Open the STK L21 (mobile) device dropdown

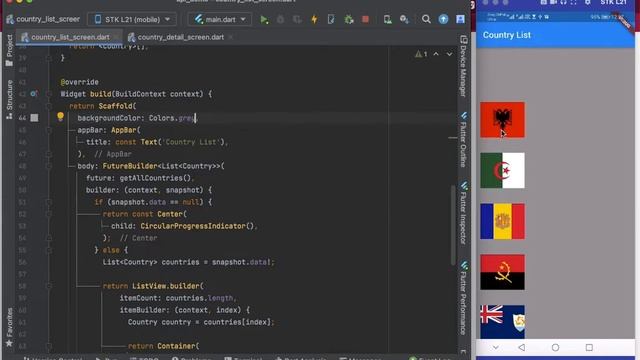tap(132, 19)
